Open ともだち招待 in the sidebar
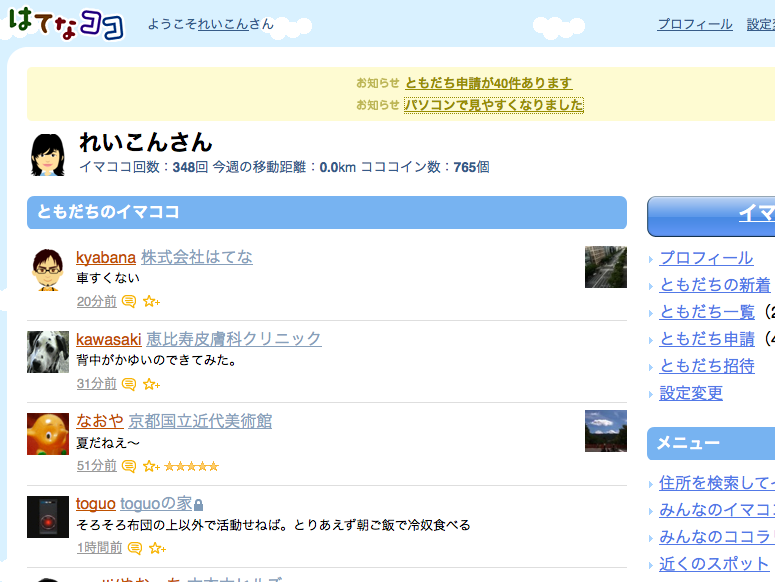This screenshot has width=775, height=582. pos(707,366)
